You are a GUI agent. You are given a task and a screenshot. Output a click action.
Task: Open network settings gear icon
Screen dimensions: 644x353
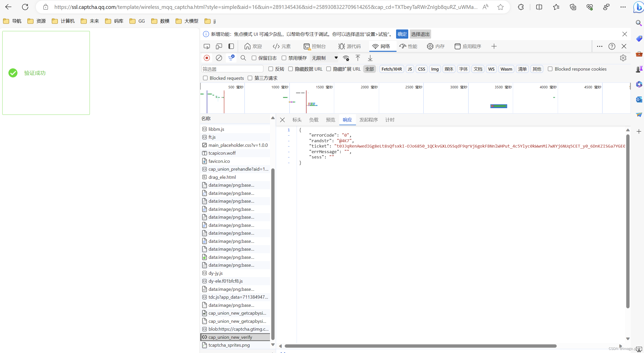623,58
